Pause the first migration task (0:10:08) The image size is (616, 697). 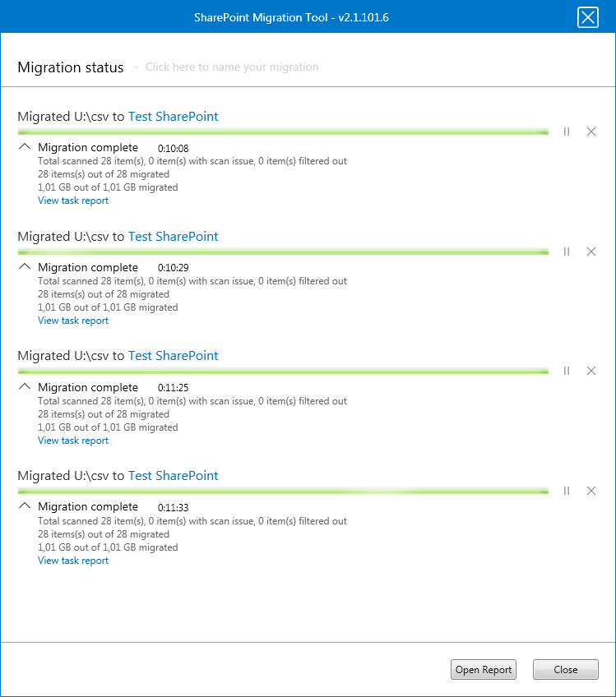(x=567, y=132)
